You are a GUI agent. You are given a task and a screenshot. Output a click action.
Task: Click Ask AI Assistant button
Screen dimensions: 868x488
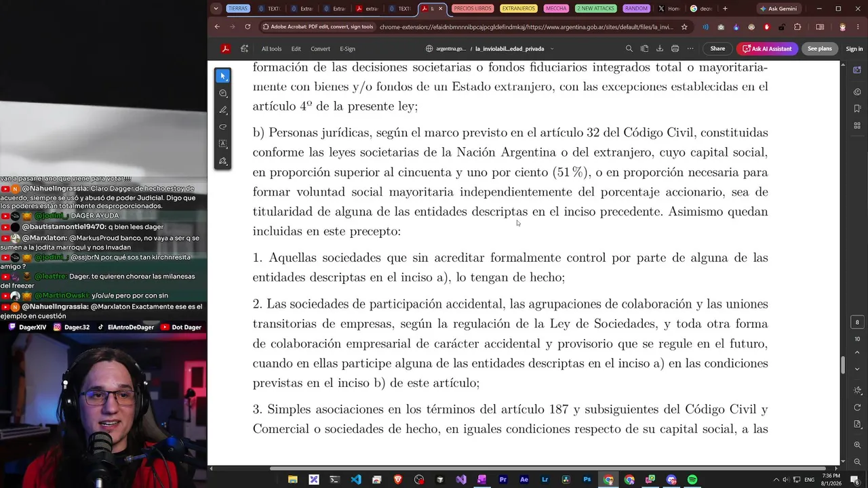coord(767,49)
